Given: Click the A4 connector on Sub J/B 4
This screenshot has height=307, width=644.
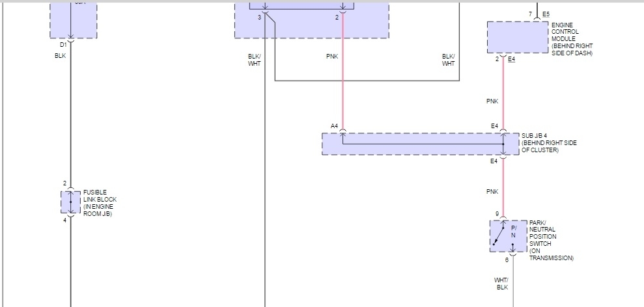Looking at the screenshot, I should (334, 126).
